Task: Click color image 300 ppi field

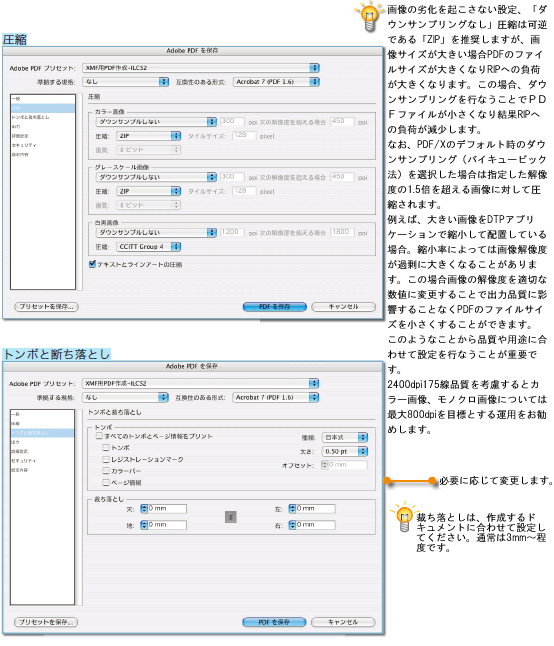Action: click(232, 121)
